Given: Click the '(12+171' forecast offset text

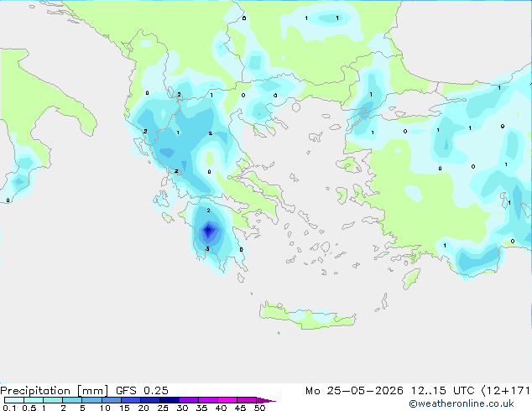Looking at the screenshot, I should (506, 391).
